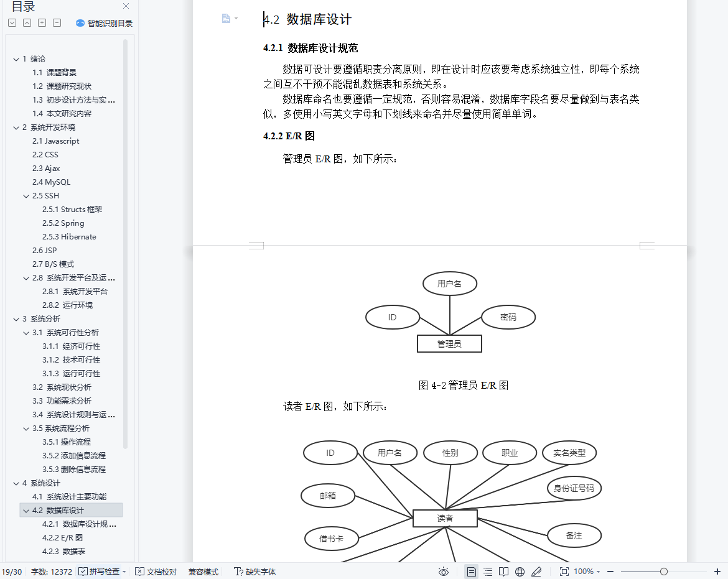Close the 目录 navigation panel

coord(126,6)
